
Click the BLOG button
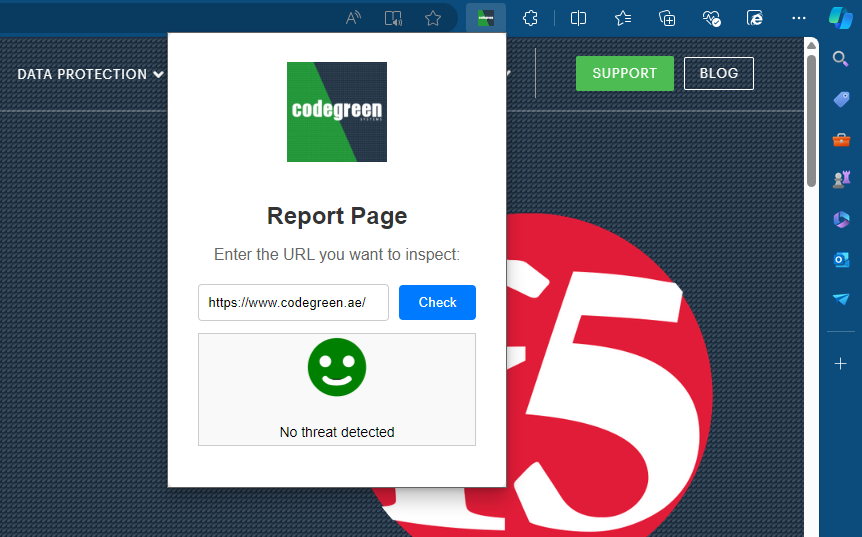coord(719,73)
